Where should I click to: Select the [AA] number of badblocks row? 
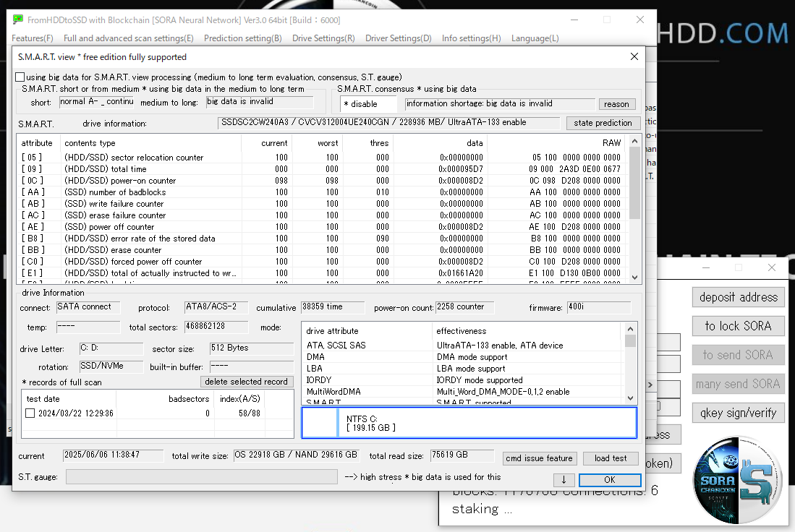(x=323, y=192)
